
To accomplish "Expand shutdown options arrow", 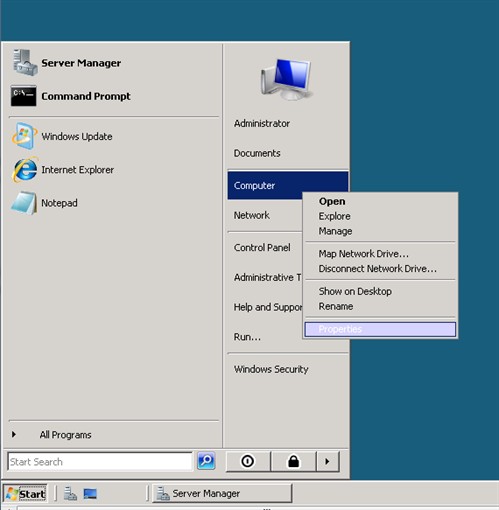I will point(328,461).
